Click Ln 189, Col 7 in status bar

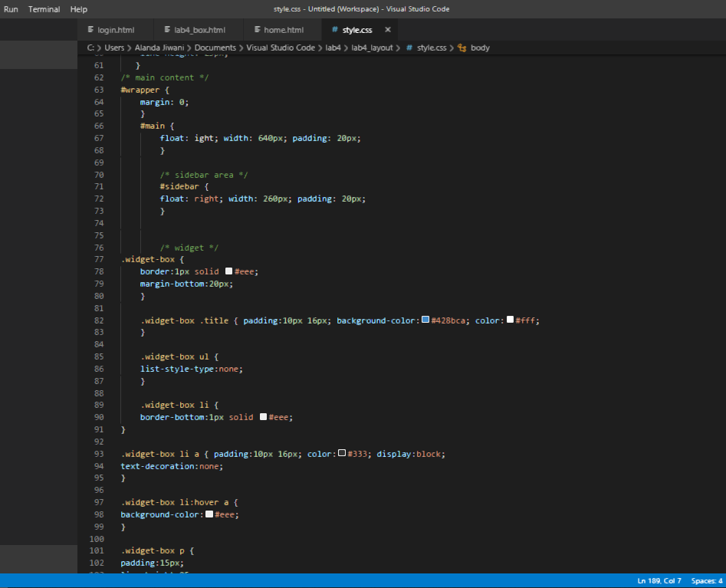pyautogui.click(x=659, y=580)
